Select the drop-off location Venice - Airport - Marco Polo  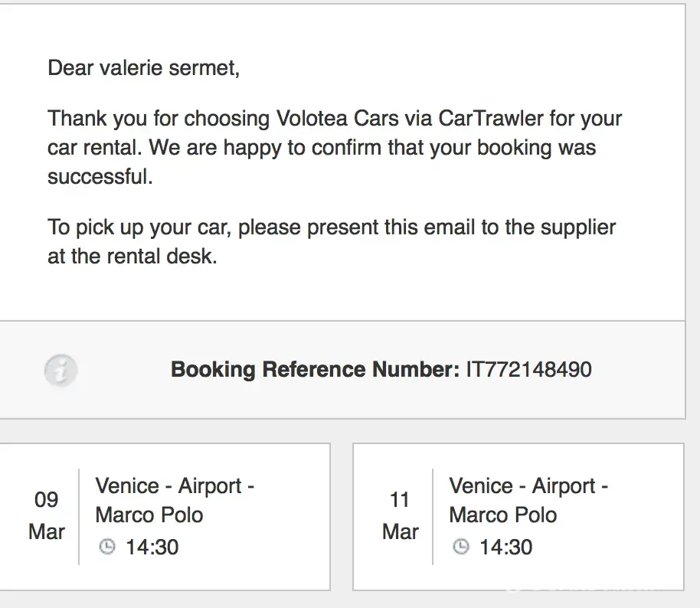tap(528, 500)
